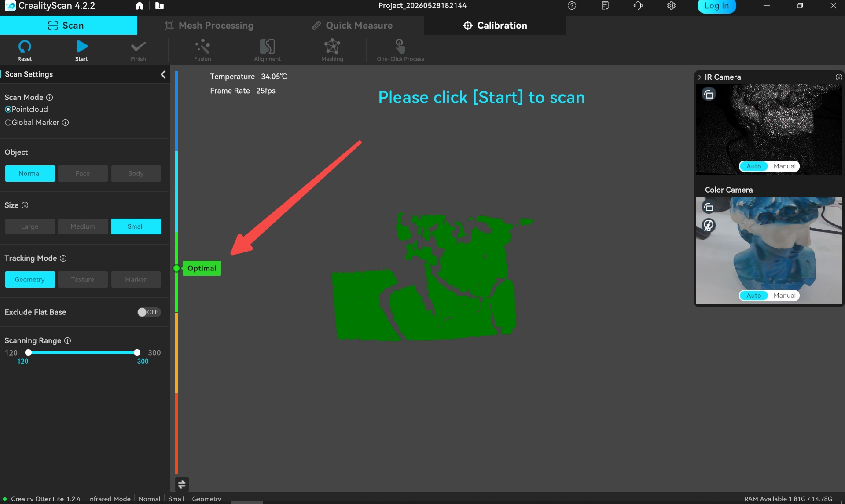Click the support headset icon
The height and width of the screenshot is (504, 845).
(638, 6)
